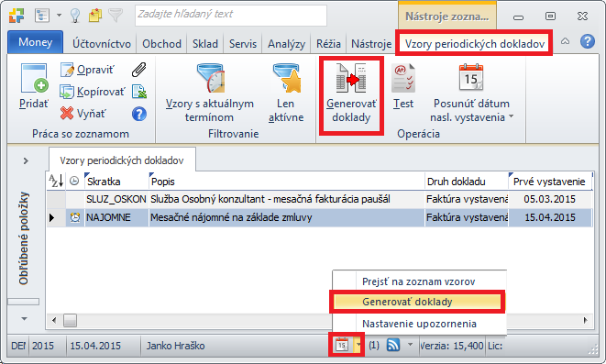Click the RSS feed icon in status bar
The image size is (606, 364).
point(393,345)
